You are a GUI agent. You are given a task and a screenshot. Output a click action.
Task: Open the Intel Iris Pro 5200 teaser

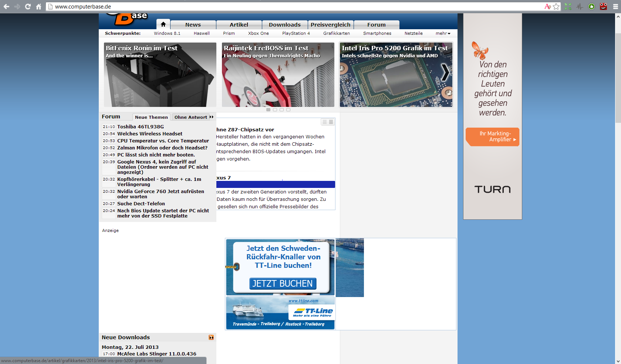click(396, 75)
